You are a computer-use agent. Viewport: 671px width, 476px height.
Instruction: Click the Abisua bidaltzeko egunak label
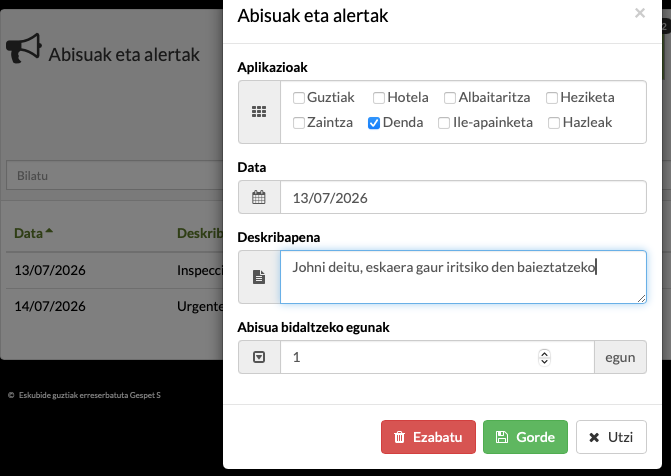click(313, 327)
